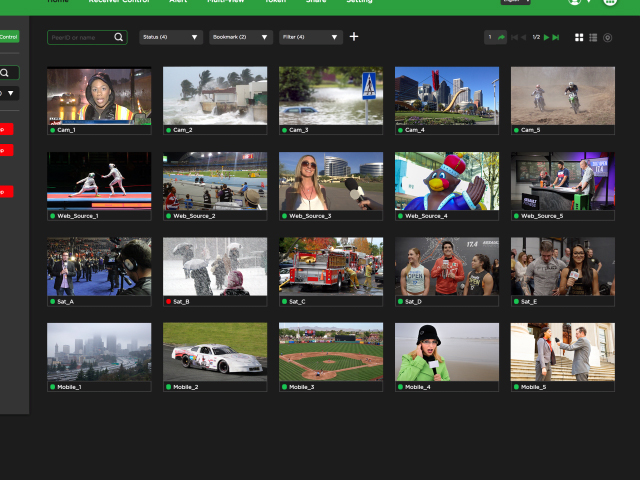
Task: Open Cam_1 rainy reporter thumbnail
Action: (x=99, y=96)
